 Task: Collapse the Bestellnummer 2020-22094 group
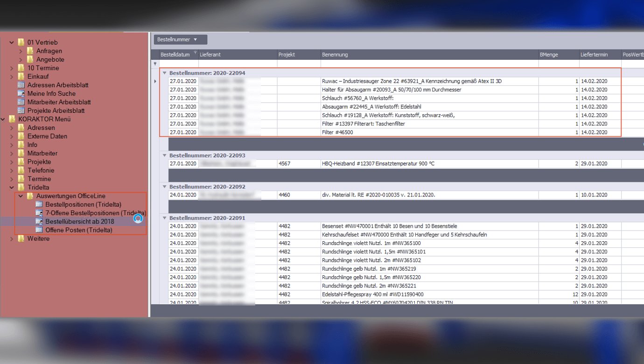[x=164, y=73]
